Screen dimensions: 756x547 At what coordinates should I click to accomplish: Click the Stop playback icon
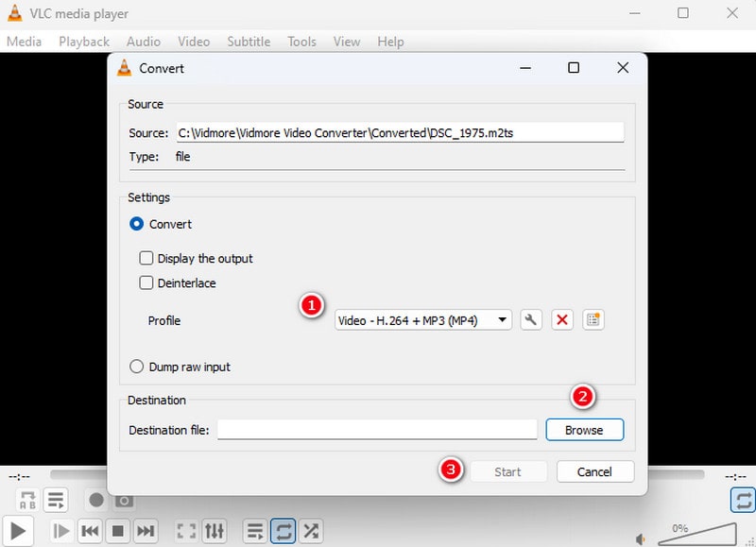117,531
